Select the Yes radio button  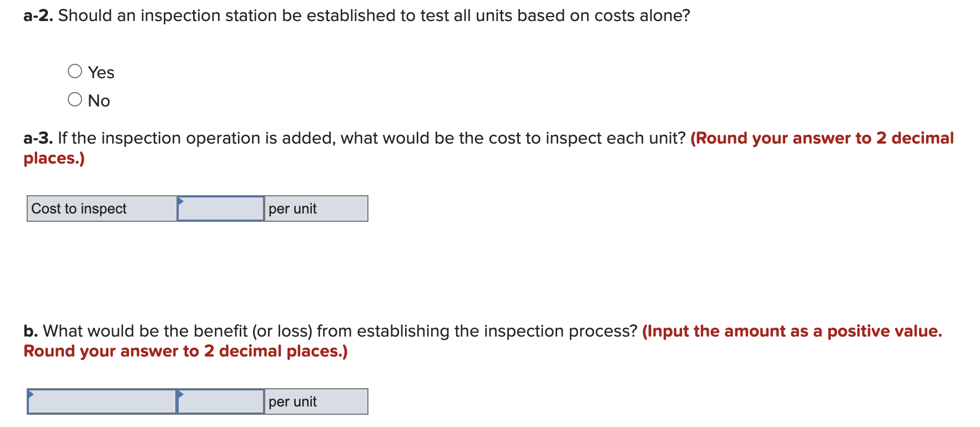(75, 70)
